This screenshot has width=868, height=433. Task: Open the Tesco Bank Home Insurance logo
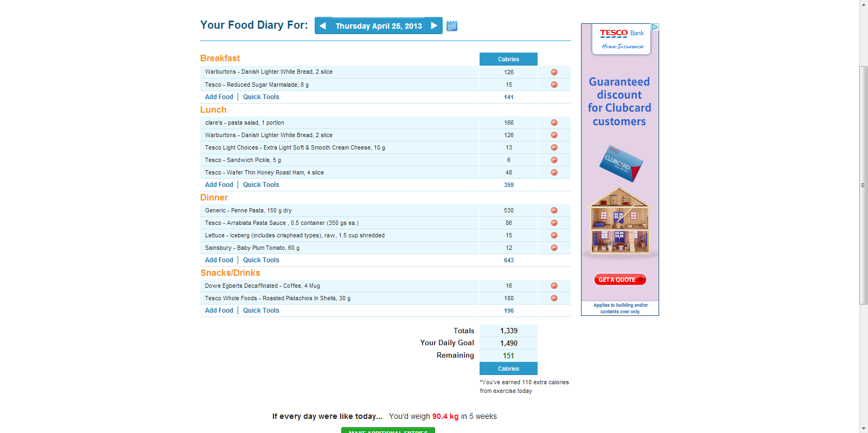622,39
